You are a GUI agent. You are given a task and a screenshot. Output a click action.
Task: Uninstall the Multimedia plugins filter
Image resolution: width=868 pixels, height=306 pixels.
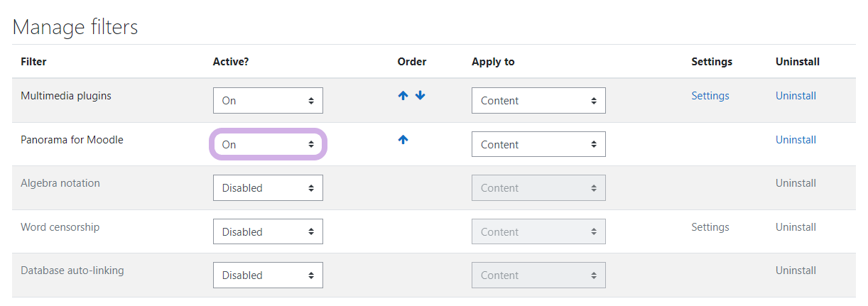click(x=796, y=96)
